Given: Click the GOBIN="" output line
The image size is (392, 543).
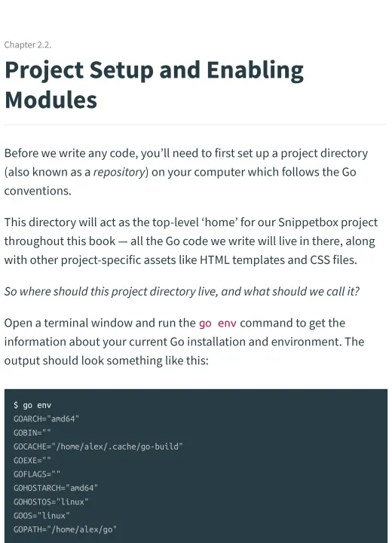Looking at the screenshot, I should pos(32,433).
